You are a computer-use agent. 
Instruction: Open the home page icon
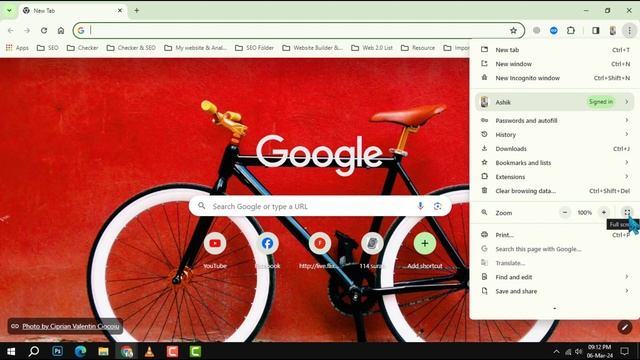coord(61,31)
